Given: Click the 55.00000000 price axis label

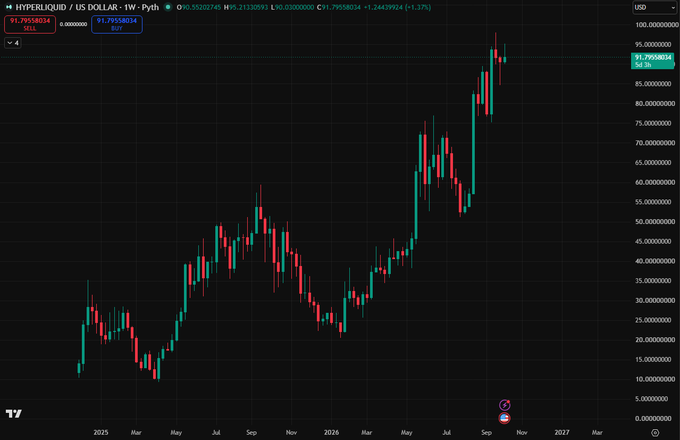Looking at the screenshot, I should 655,202.
